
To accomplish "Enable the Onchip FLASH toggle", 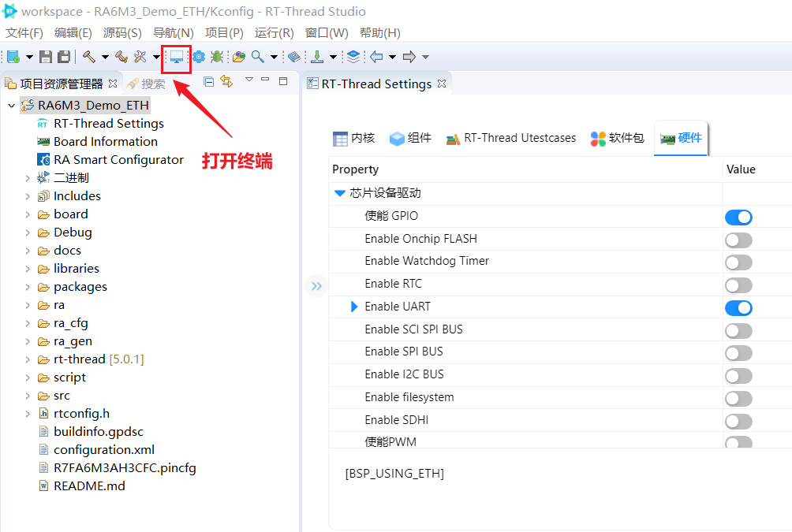I will pos(738,240).
